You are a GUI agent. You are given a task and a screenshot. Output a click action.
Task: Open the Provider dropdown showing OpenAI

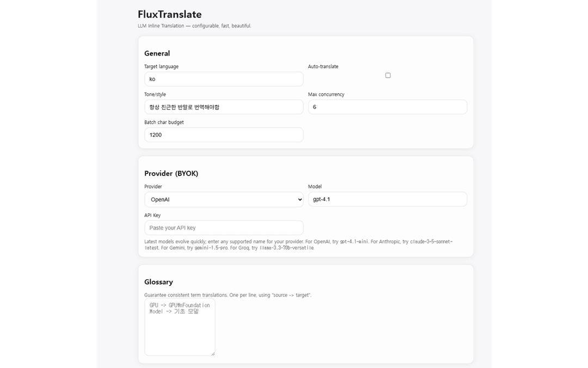pos(224,200)
